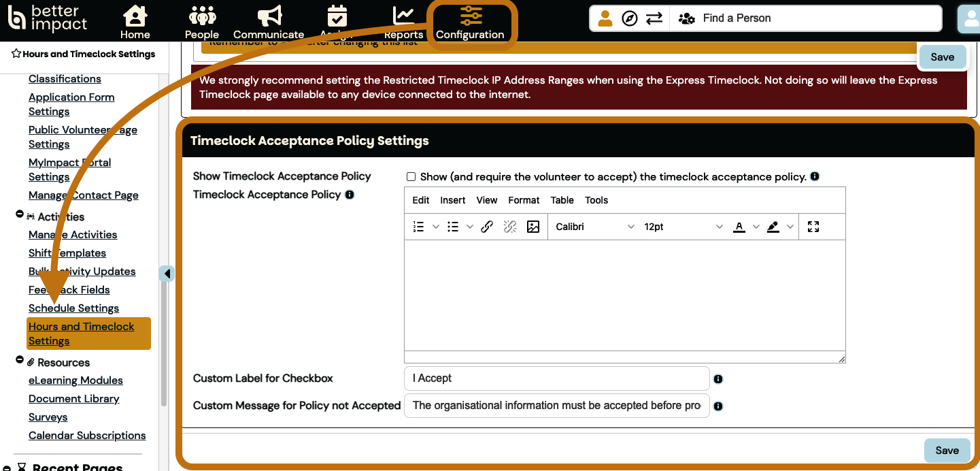Open the Calibri font family dropdown
Image resolution: width=980 pixels, height=471 pixels.
[x=595, y=227]
